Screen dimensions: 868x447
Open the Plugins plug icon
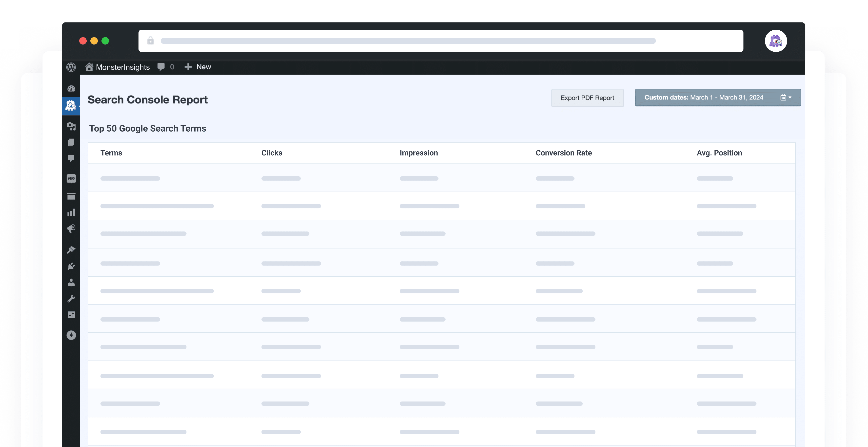click(x=71, y=266)
